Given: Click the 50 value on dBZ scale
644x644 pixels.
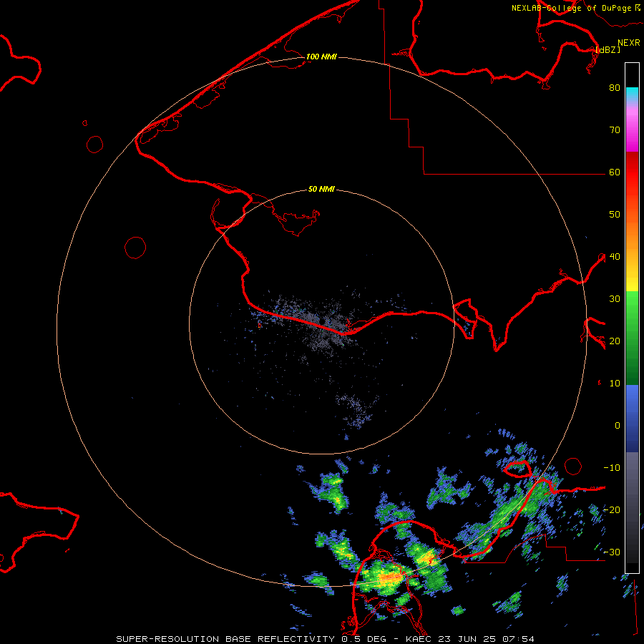Looking at the screenshot, I should click(x=615, y=215).
